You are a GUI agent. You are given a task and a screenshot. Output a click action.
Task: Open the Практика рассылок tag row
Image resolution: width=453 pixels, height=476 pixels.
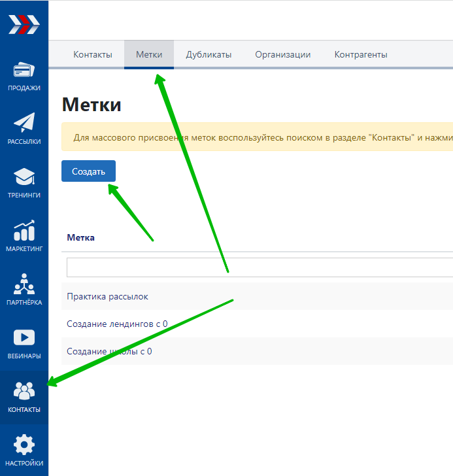[107, 296]
